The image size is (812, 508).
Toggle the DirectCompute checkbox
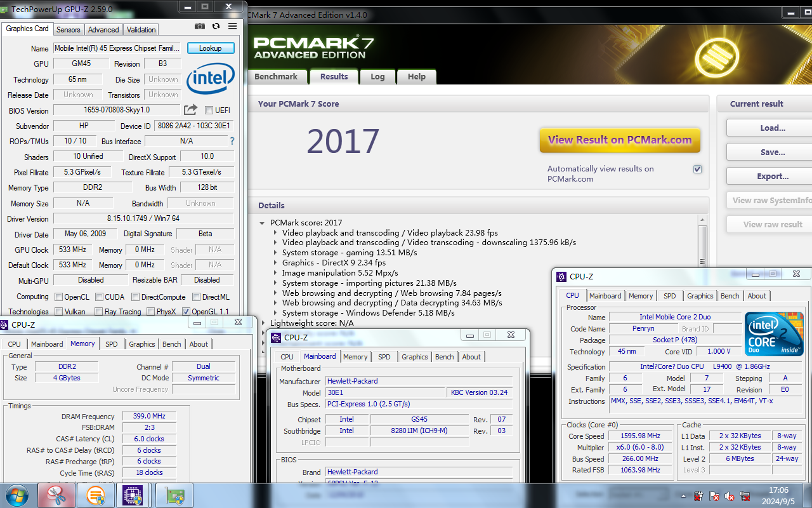[x=136, y=297]
